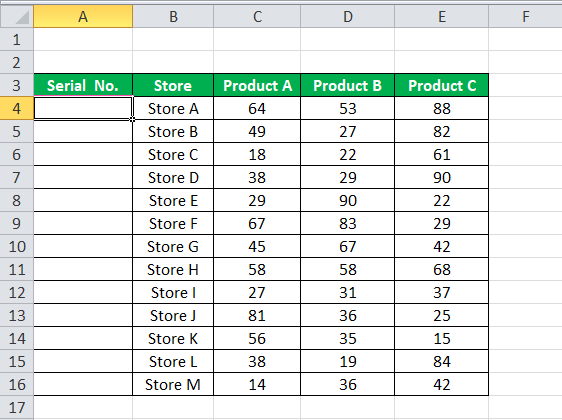Click Store A's Product A value 64
The height and width of the screenshot is (420, 562).
point(257,108)
